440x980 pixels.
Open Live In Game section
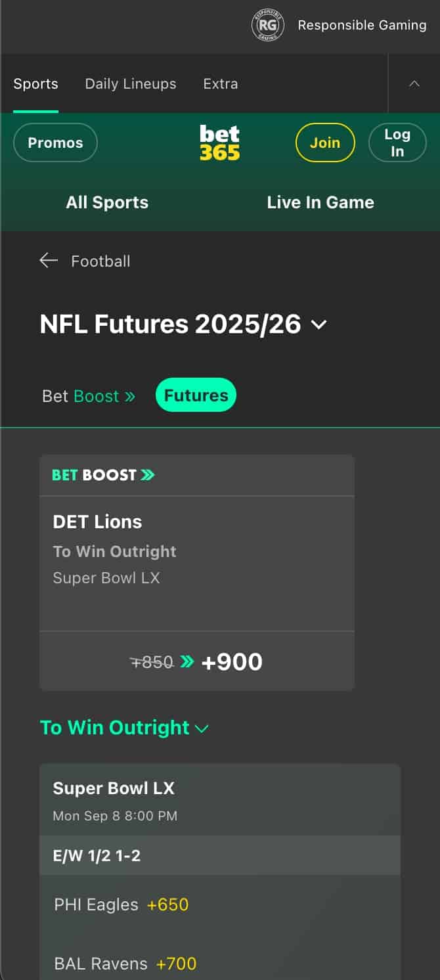click(320, 202)
